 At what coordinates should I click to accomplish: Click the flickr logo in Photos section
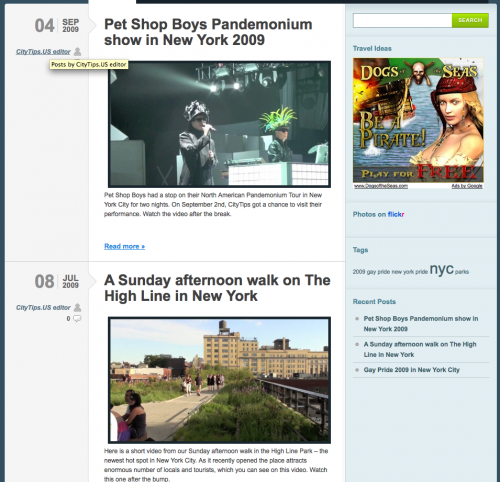(x=396, y=214)
